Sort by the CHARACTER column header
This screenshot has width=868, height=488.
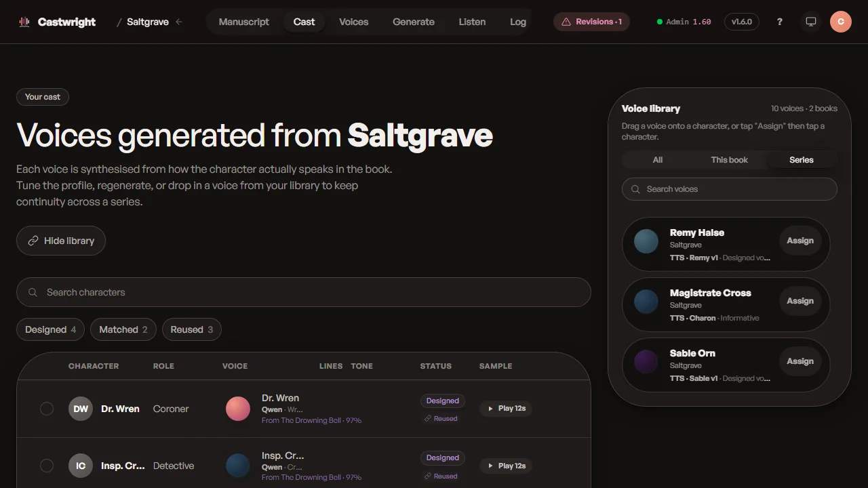point(94,366)
